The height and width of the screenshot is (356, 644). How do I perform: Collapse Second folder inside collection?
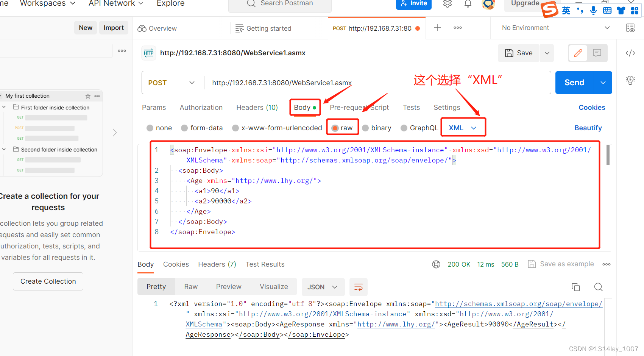pyautogui.click(x=4, y=149)
